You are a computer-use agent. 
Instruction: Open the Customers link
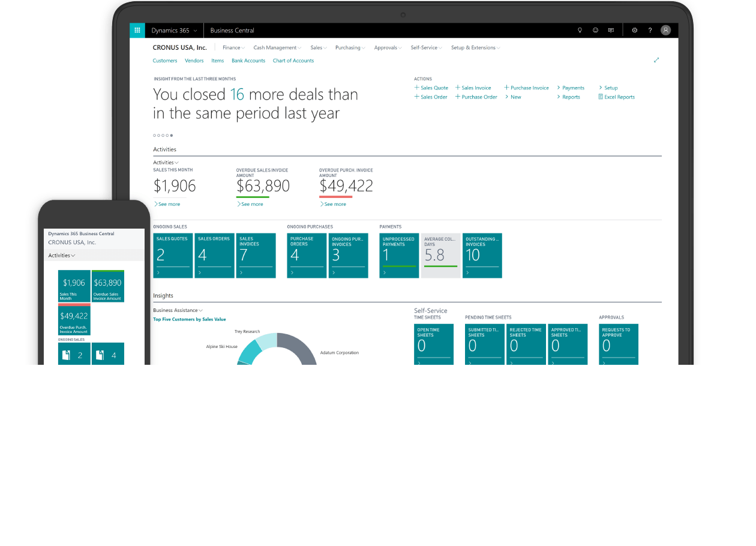[x=165, y=61]
